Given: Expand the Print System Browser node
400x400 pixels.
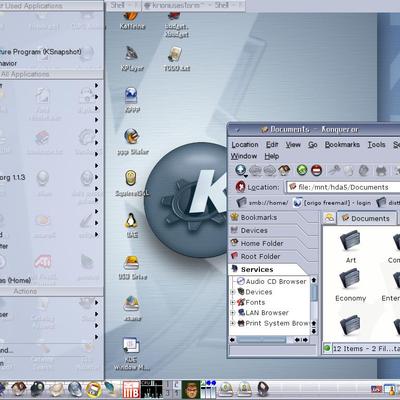Looking at the screenshot, I should point(233,323).
